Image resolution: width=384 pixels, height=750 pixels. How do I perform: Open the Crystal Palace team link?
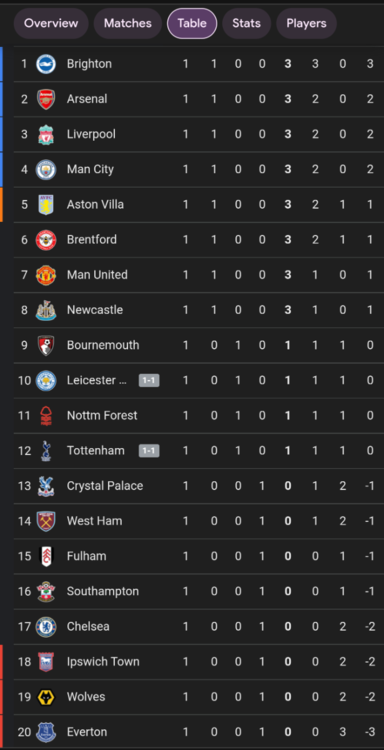[105, 486]
